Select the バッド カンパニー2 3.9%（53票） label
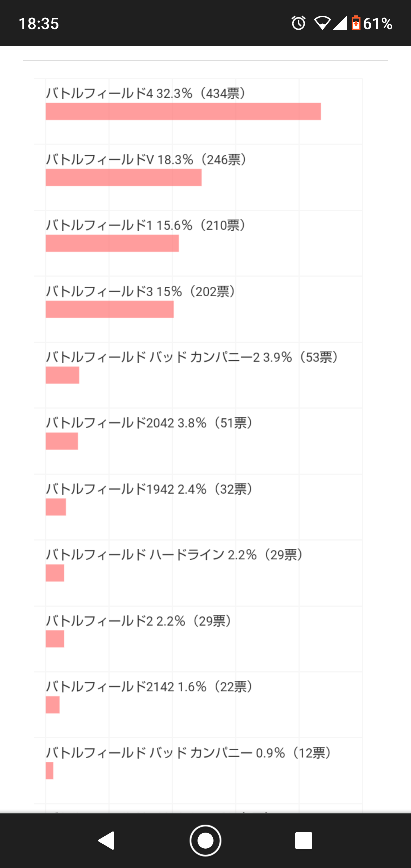The height and width of the screenshot is (868, 411). pyautogui.click(x=193, y=357)
